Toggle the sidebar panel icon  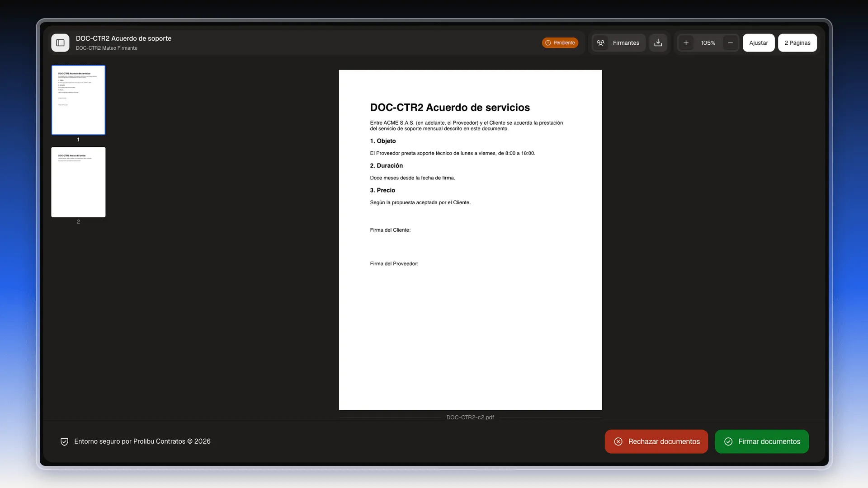[x=60, y=43]
